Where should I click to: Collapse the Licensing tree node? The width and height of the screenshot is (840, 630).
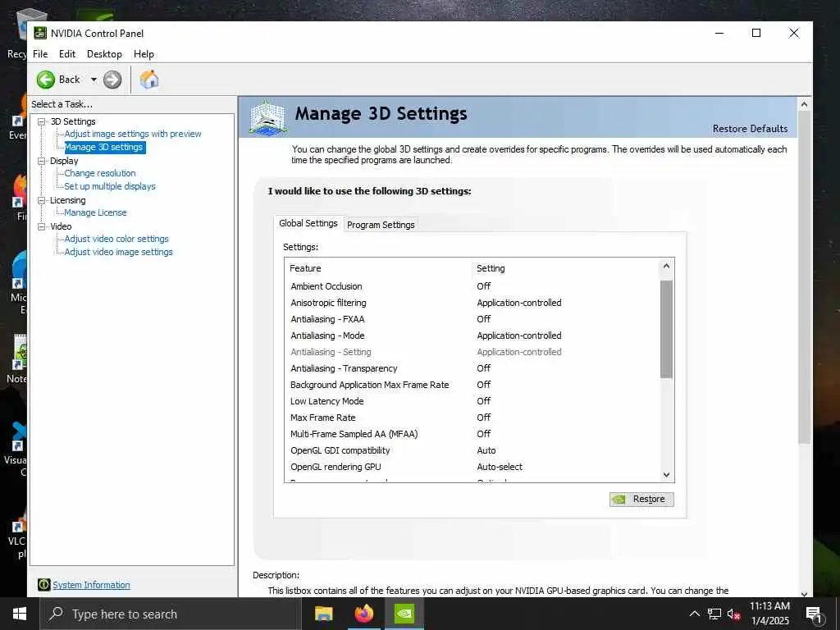[41, 200]
